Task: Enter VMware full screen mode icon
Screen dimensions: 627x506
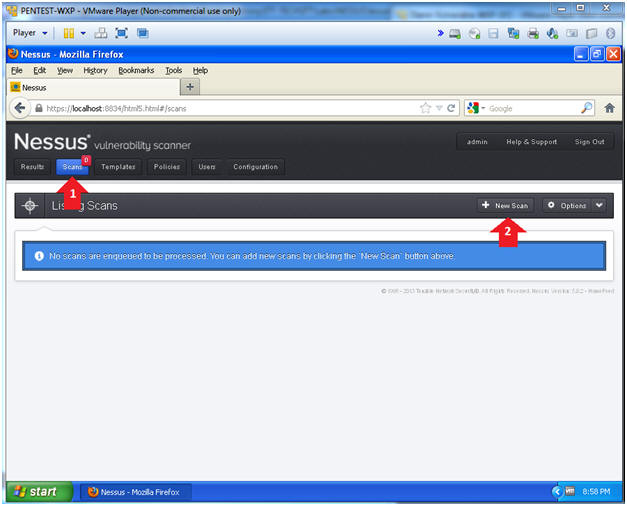Action: [122, 33]
